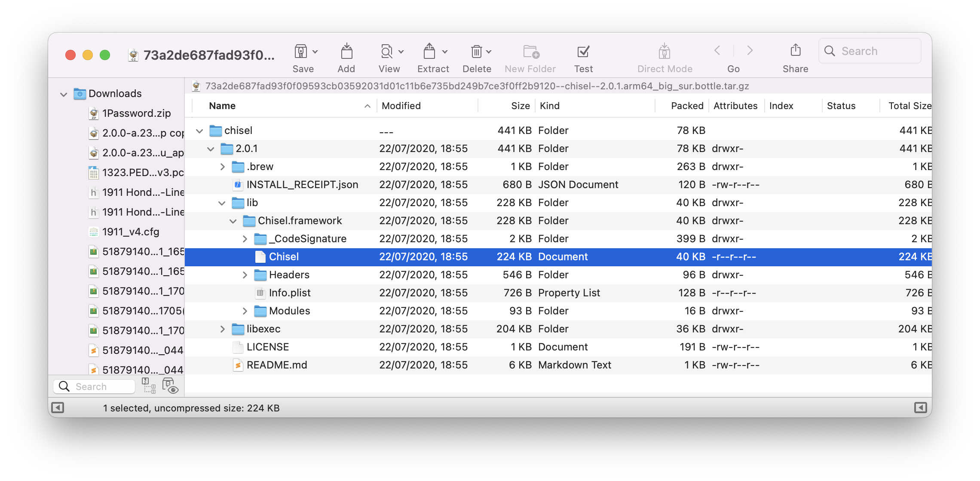Click the archive path bar file name
Viewport: 980px width, 481px height.
coord(477,86)
